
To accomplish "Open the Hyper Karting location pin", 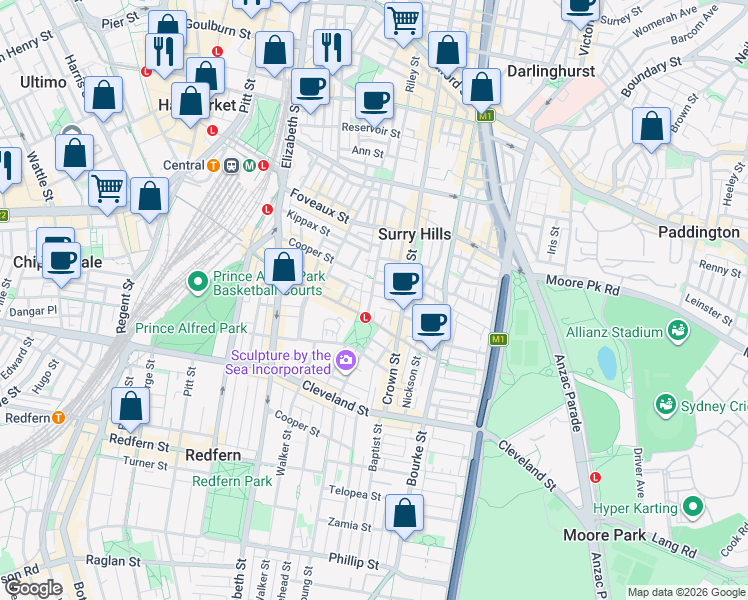I will click(x=693, y=507).
